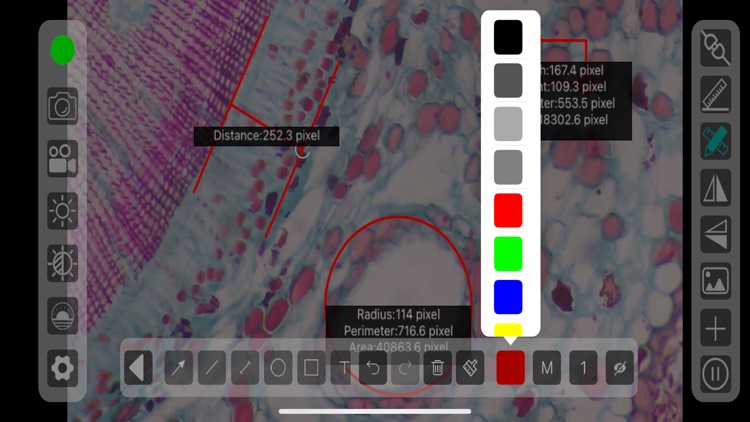
Task: Choose the blue color swatch
Action: click(508, 297)
